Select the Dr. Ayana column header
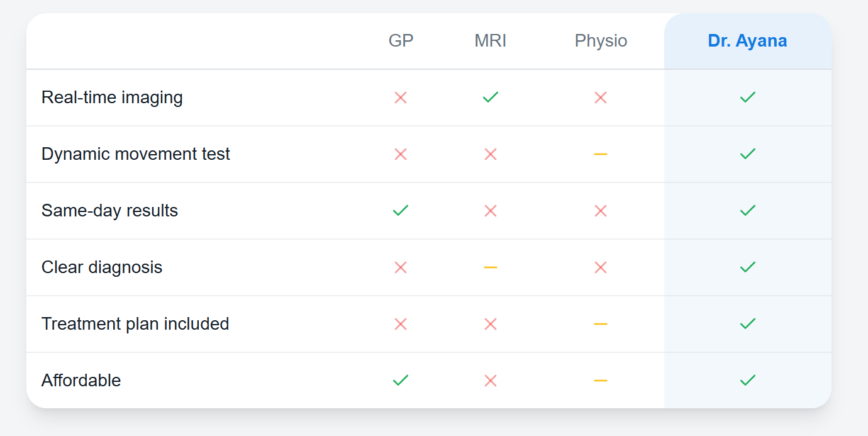868x436 pixels. click(747, 41)
